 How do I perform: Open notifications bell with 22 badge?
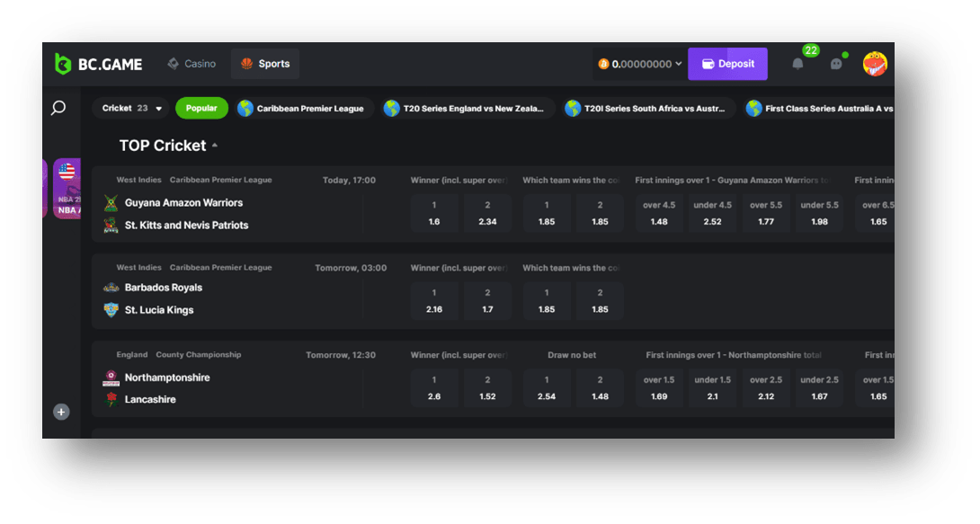(798, 64)
